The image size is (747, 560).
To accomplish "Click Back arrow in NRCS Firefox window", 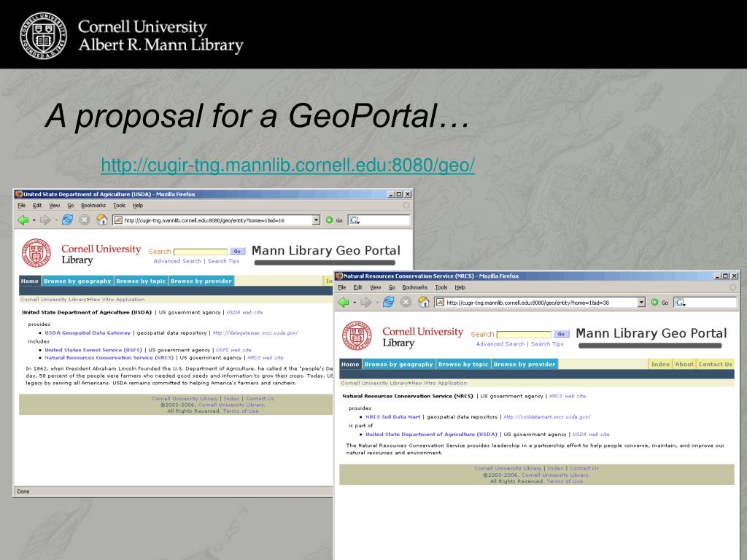I will pyautogui.click(x=344, y=303).
